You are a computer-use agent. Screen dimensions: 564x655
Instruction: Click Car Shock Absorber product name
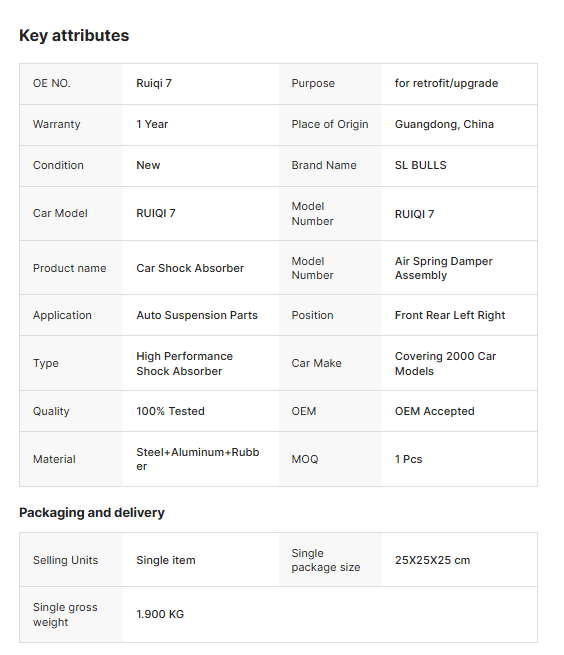point(190,268)
